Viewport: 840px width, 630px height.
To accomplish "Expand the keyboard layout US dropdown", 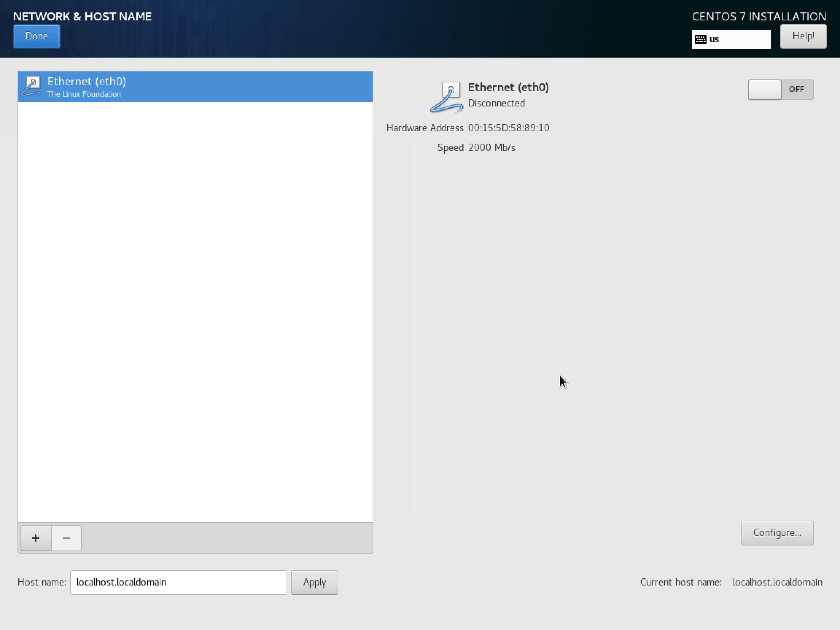I will pyautogui.click(x=730, y=39).
